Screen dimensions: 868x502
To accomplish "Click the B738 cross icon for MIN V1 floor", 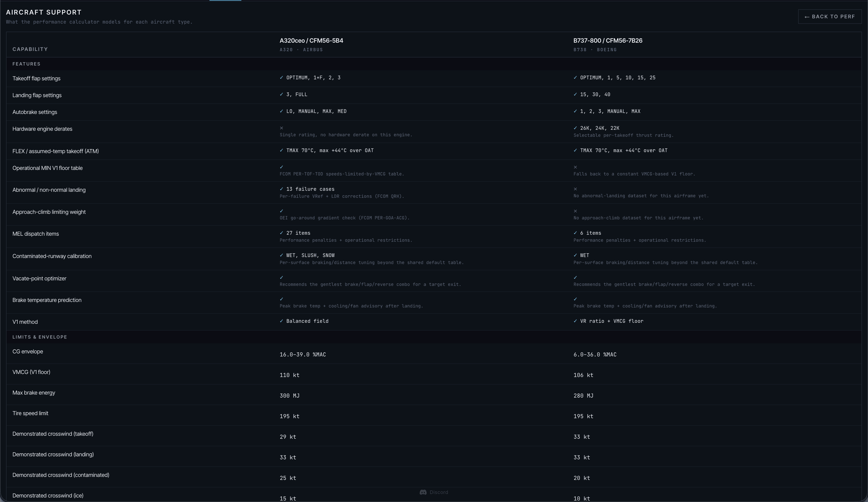I will pyautogui.click(x=575, y=167).
